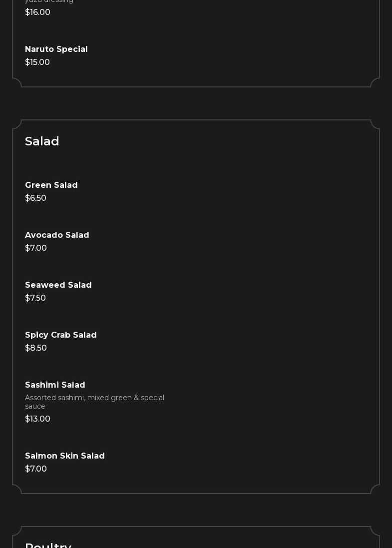This screenshot has width=392, height=548.
Task: Click the $13.00 Sashimi Salad price
Action: (37, 419)
